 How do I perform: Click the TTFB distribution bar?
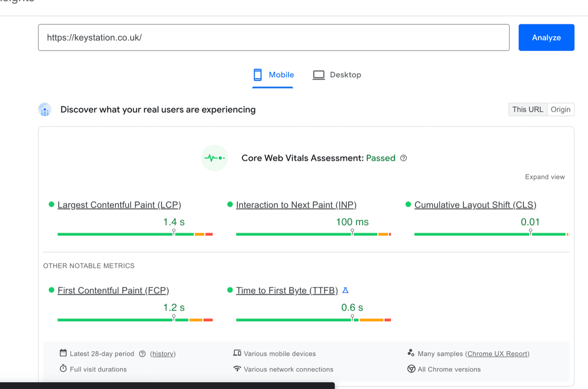(x=313, y=320)
